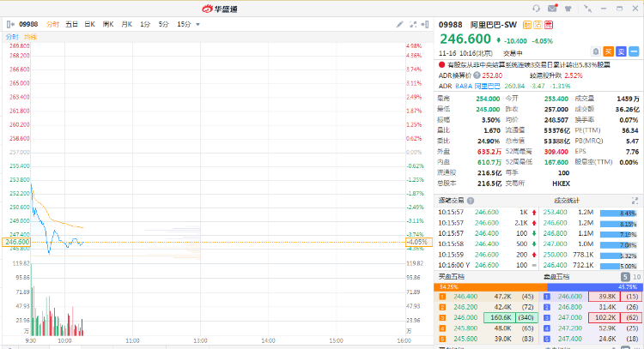Remove stock with the blue minus button
This screenshot has width=644, height=349.
634,51
